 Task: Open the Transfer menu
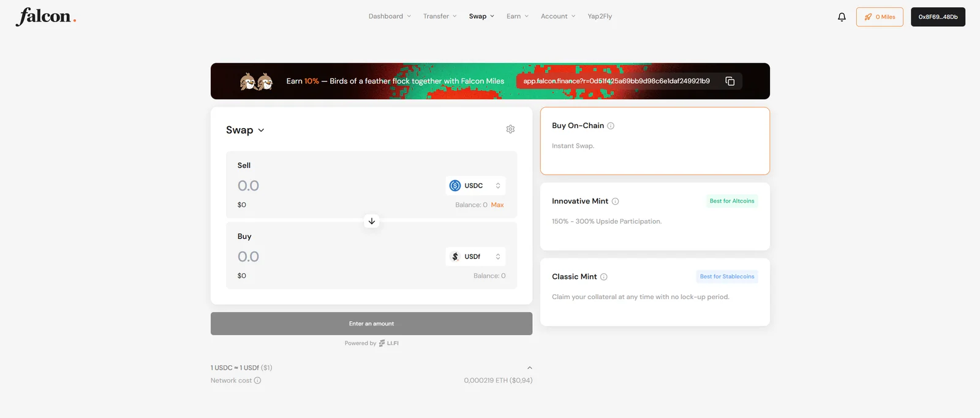[x=440, y=17]
